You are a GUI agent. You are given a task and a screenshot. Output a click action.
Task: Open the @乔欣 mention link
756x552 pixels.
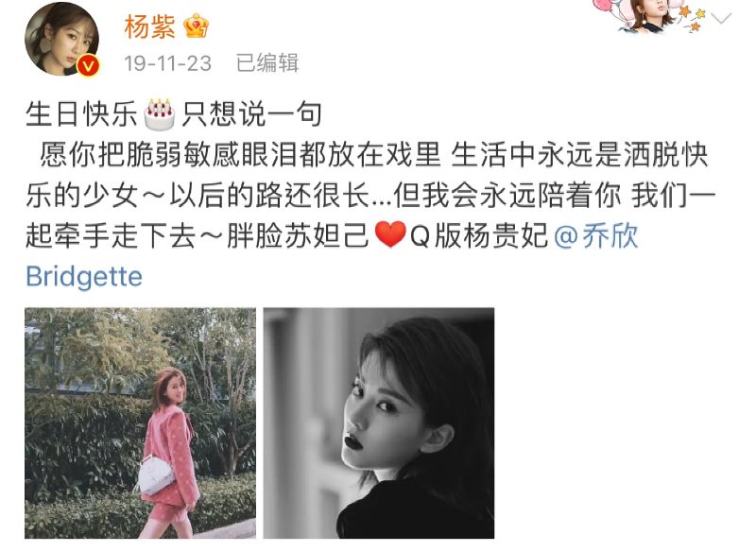click(596, 236)
